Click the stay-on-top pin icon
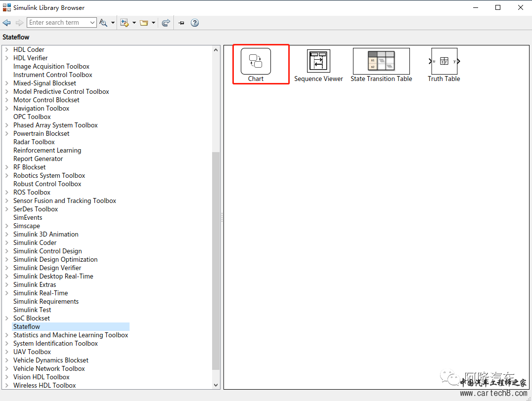532x401 pixels. 181,23
